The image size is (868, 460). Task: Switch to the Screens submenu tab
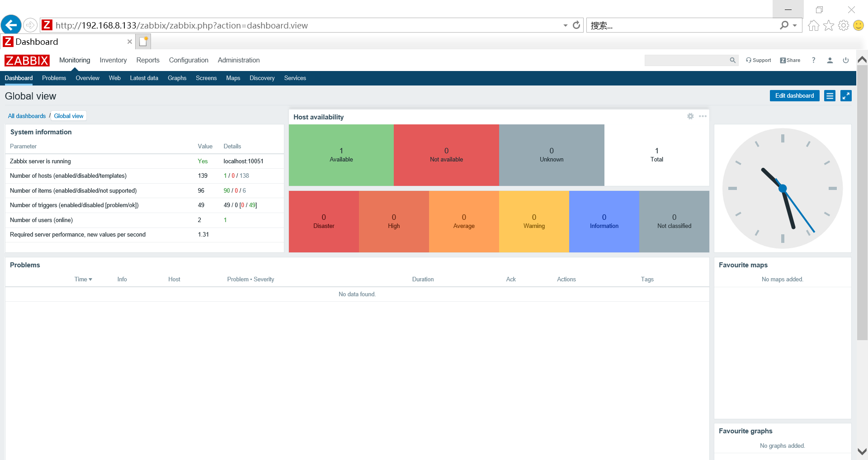206,78
